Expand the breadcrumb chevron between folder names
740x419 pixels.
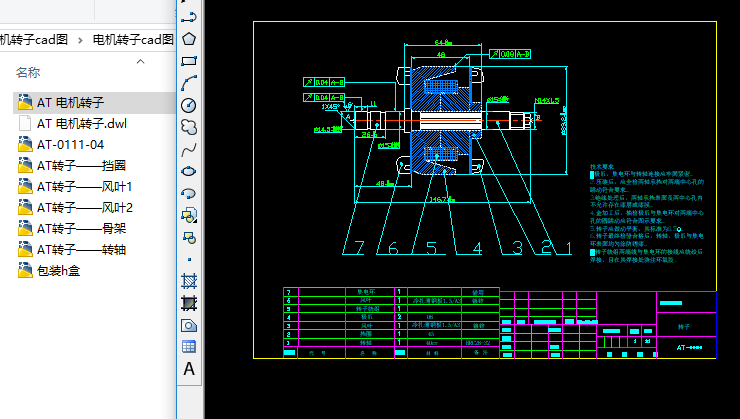(80, 40)
